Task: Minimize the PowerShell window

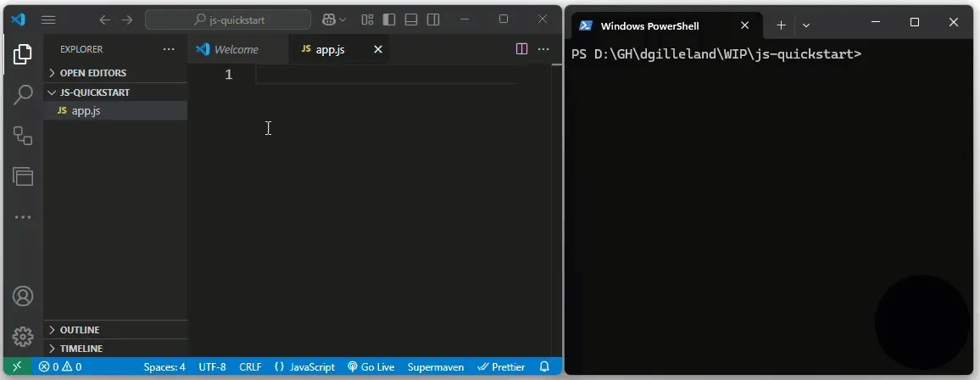Action: [877, 23]
